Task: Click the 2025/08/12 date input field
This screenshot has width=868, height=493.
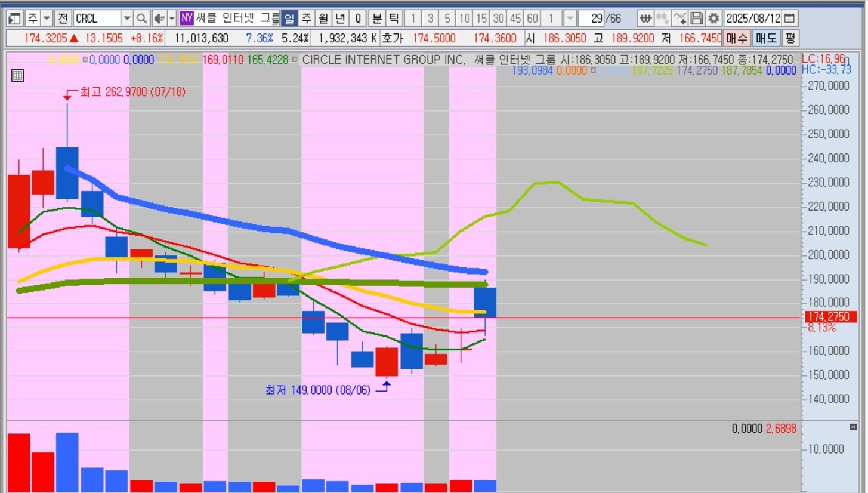Action: pyautogui.click(x=752, y=19)
